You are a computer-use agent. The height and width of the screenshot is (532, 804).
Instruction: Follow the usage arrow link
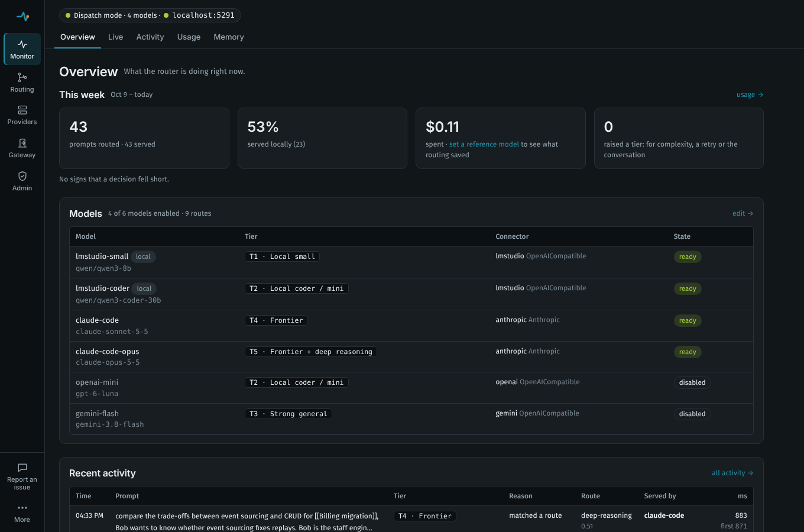(750, 95)
